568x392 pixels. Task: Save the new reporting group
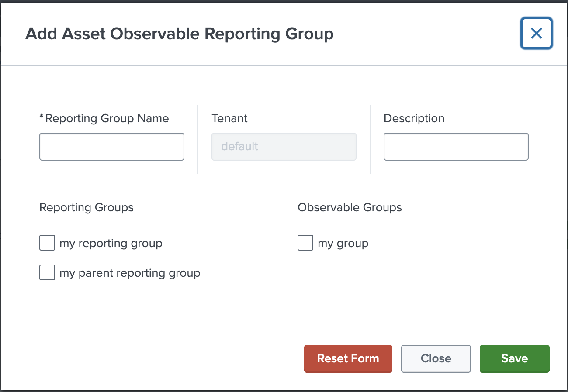[514, 358]
